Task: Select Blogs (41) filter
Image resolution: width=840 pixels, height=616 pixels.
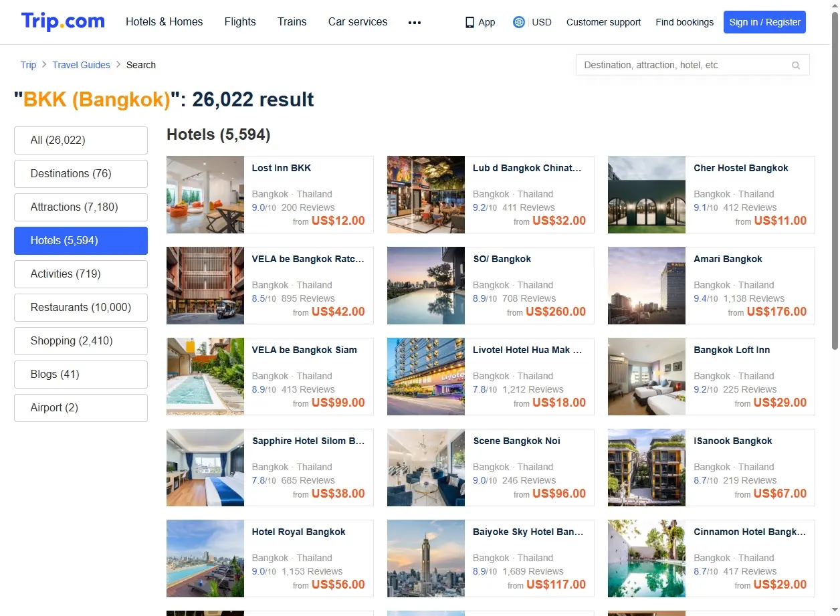Action: [81, 375]
